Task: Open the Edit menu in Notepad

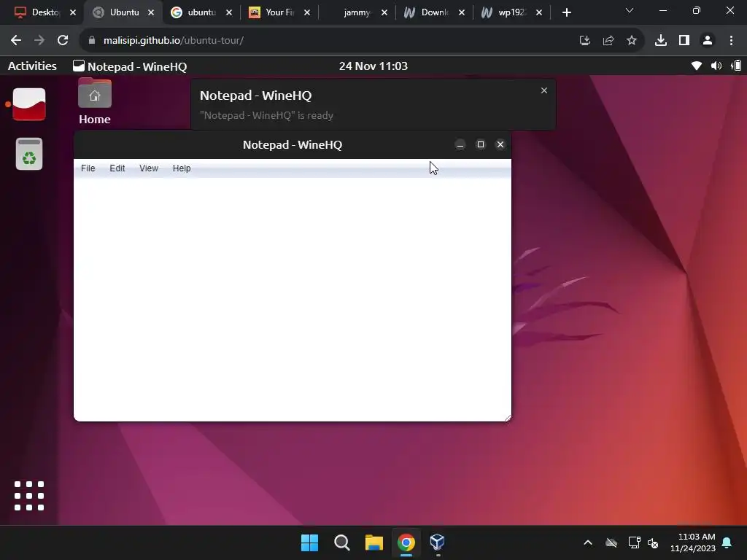Action: click(117, 168)
